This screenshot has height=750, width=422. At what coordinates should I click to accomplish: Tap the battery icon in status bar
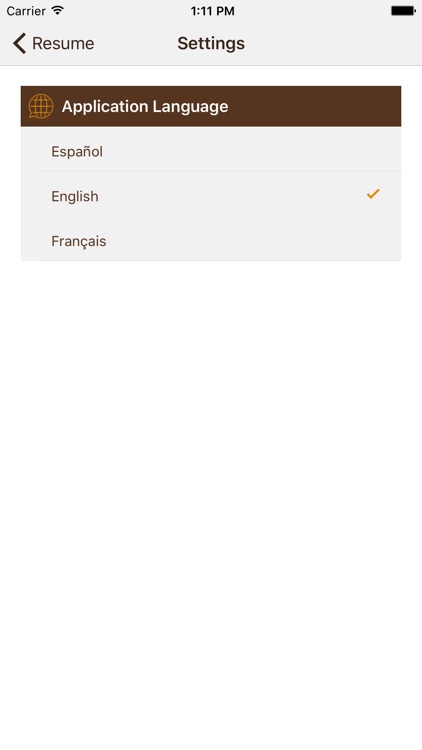(403, 11)
